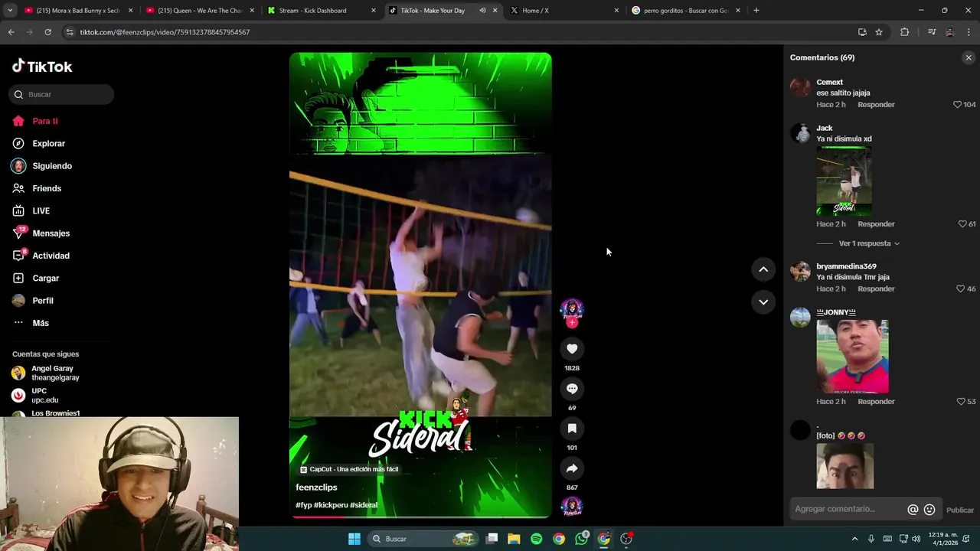Open the emoji picker in comment box
Viewport: 980px width, 551px height.
929,510
